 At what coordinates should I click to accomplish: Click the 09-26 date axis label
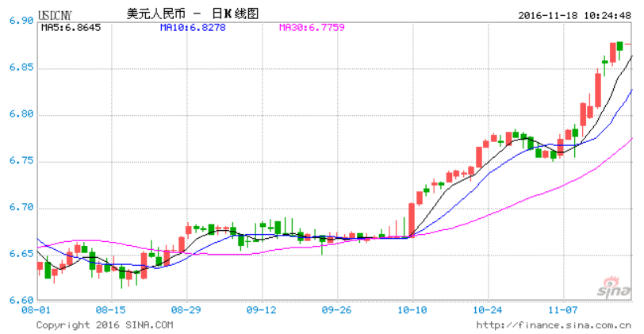336,311
